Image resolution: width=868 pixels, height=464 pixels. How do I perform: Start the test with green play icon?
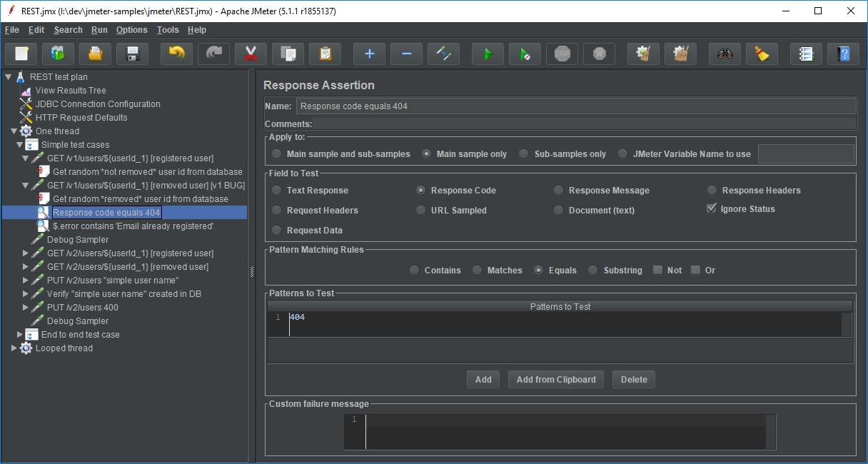[488, 54]
